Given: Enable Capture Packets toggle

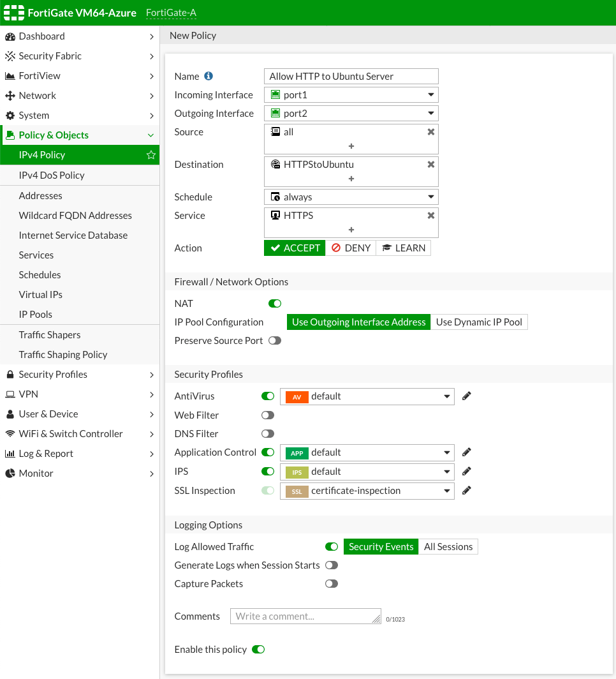Looking at the screenshot, I should (x=332, y=584).
